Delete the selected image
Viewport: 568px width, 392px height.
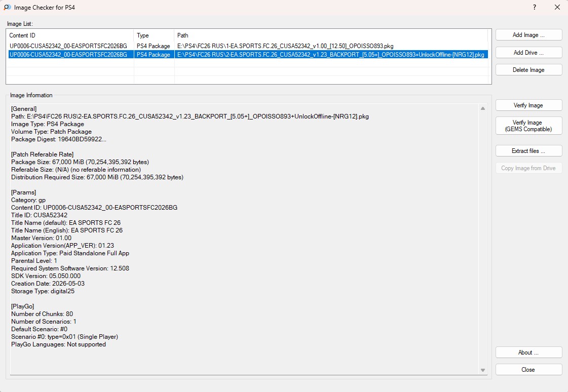528,70
